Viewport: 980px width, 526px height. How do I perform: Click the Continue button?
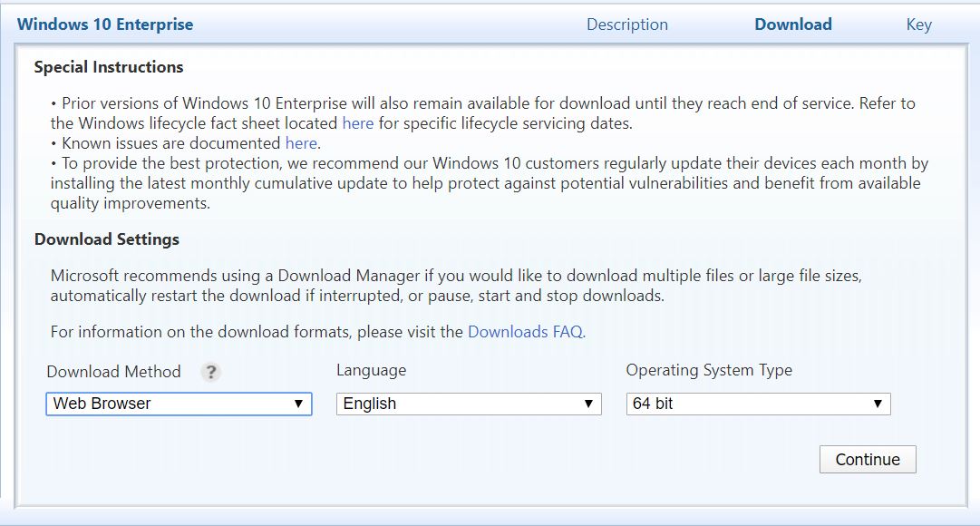click(868, 459)
